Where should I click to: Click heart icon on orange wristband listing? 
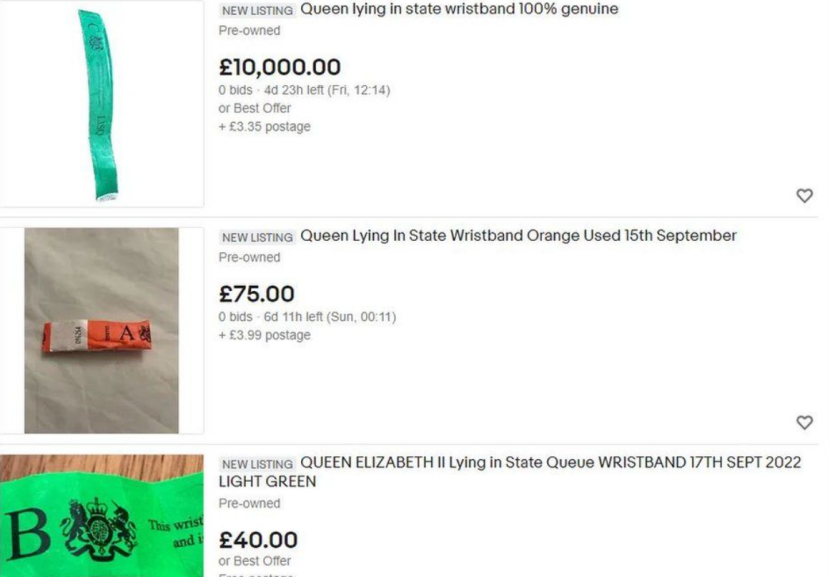(x=804, y=422)
